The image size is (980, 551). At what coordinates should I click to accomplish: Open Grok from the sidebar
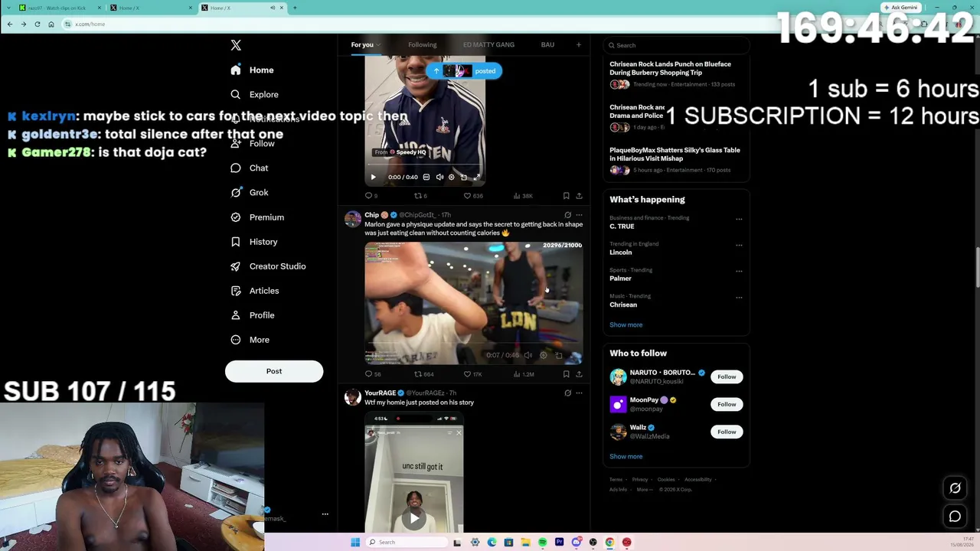pyautogui.click(x=250, y=192)
